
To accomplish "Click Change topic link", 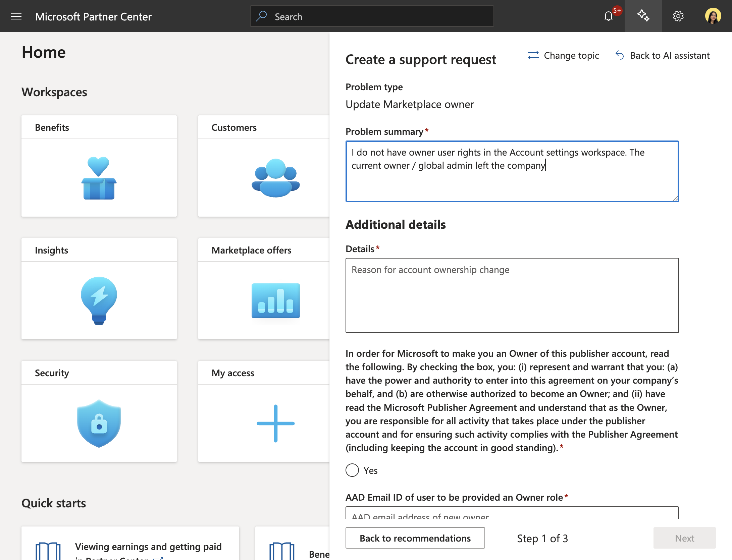I will [x=564, y=55].
